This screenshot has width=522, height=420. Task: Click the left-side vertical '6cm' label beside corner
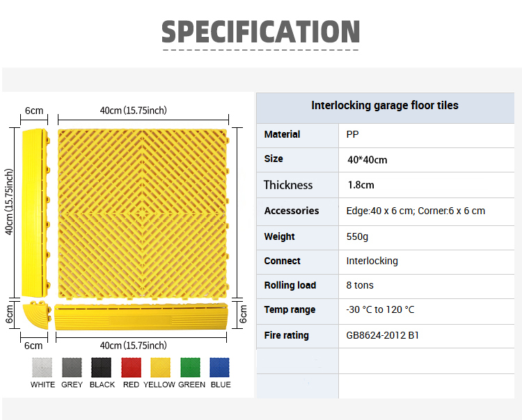9,314
